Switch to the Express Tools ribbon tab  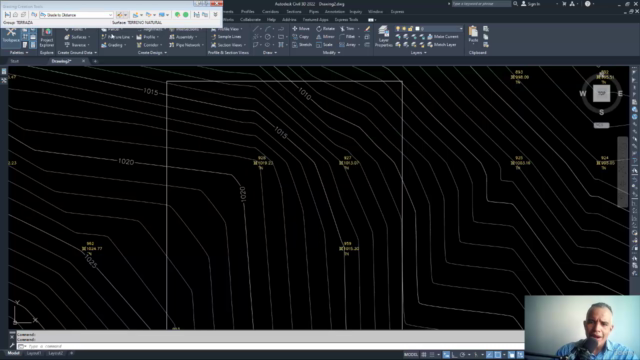[346, 20]
